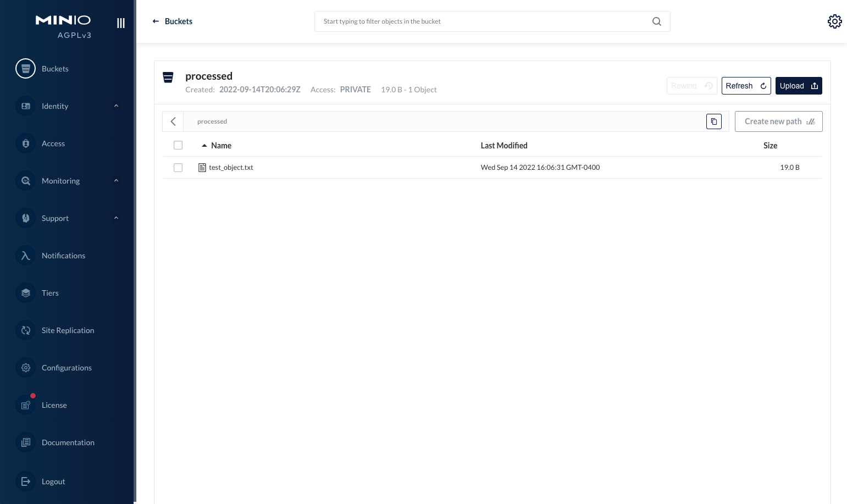
Task: Collapse the sidebar using the menu bars icon
Action: pyautogui.click(x=121, y=23)
